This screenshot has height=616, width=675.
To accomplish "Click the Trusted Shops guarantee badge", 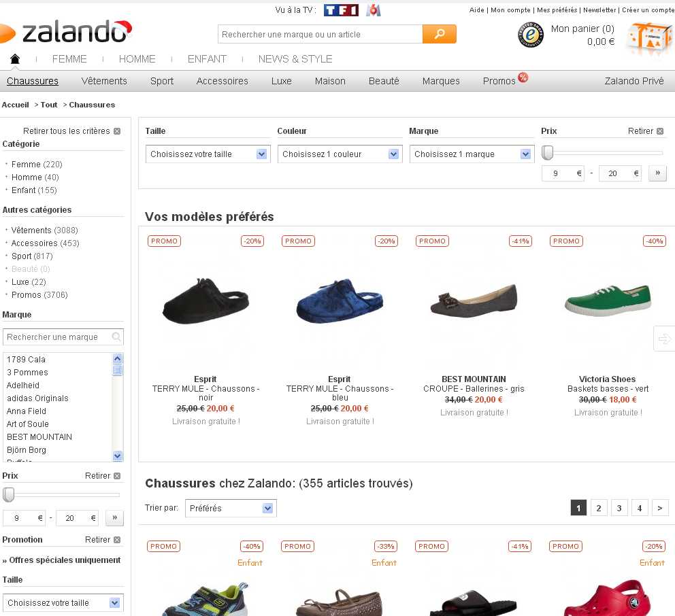I will (x=531, y=35).
